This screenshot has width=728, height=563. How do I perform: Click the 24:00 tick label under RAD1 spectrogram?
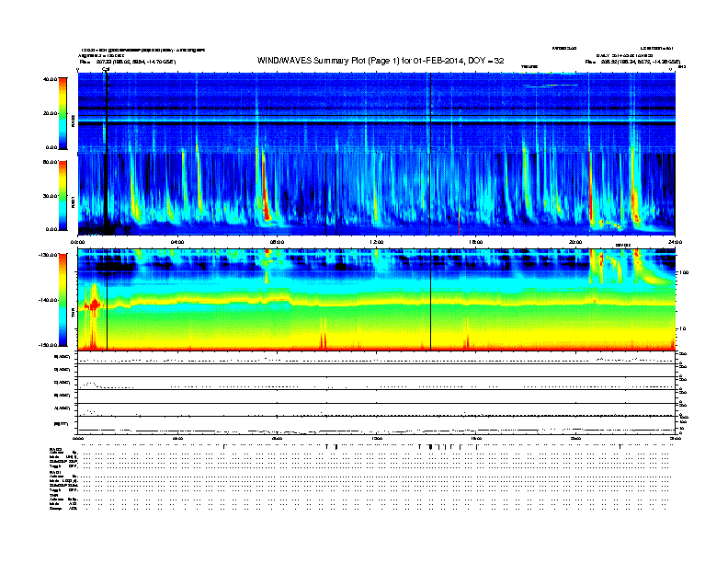675,242
